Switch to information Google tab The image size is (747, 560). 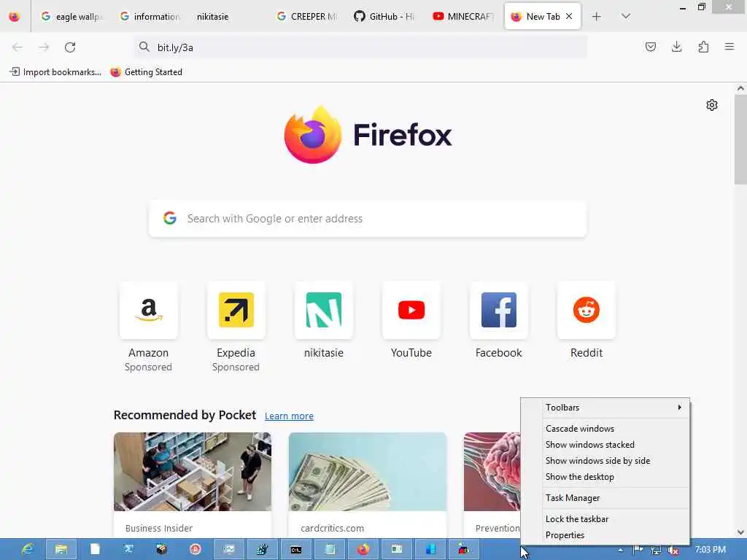coord(150,17)
